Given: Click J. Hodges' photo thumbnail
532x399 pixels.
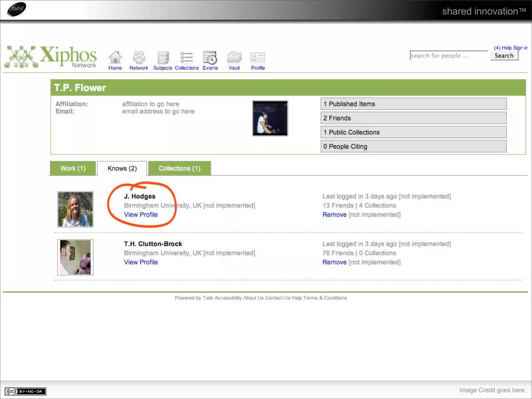Looking at the screenshot, I should (75, 209).
